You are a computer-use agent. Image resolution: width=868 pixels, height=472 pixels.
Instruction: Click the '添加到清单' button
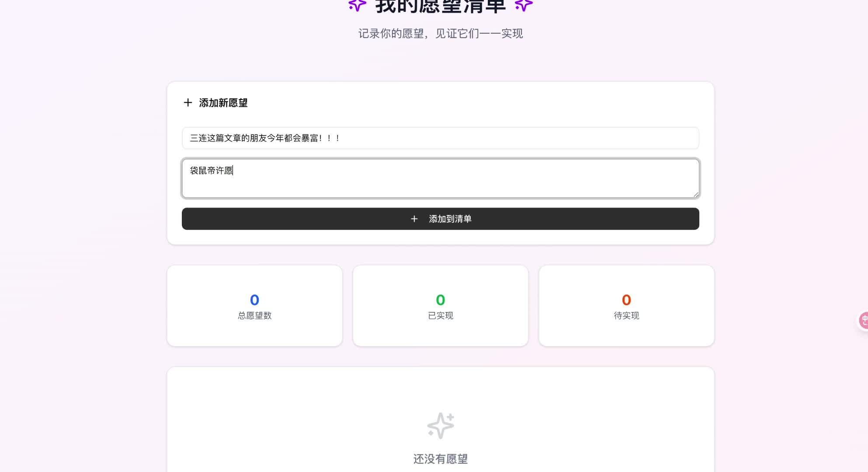point(441,219)
